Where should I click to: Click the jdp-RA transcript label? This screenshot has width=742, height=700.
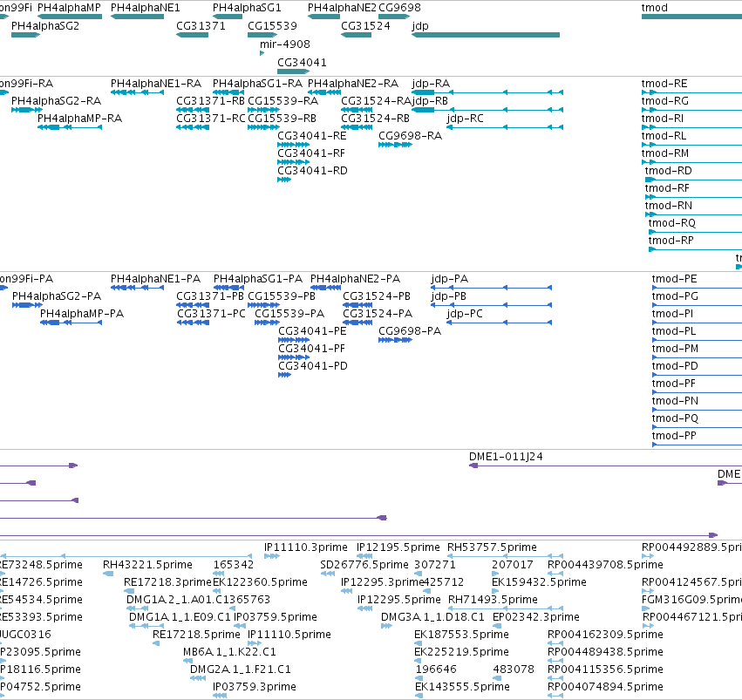click(431, 84)
